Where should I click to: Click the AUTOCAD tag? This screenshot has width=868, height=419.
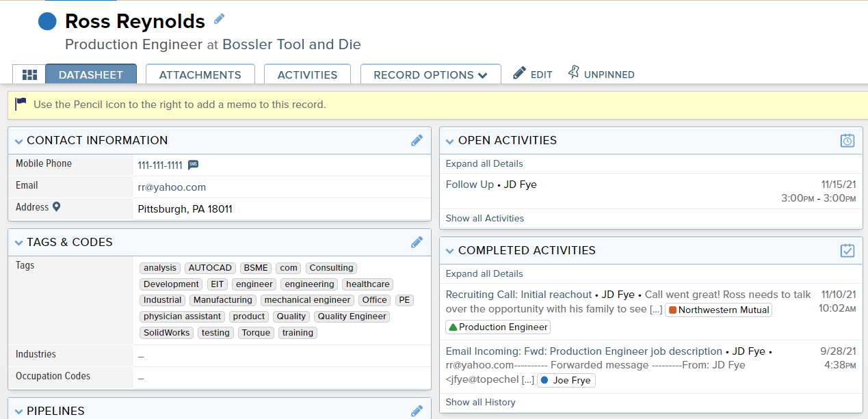pyautogui.click(x=211, y=268)
